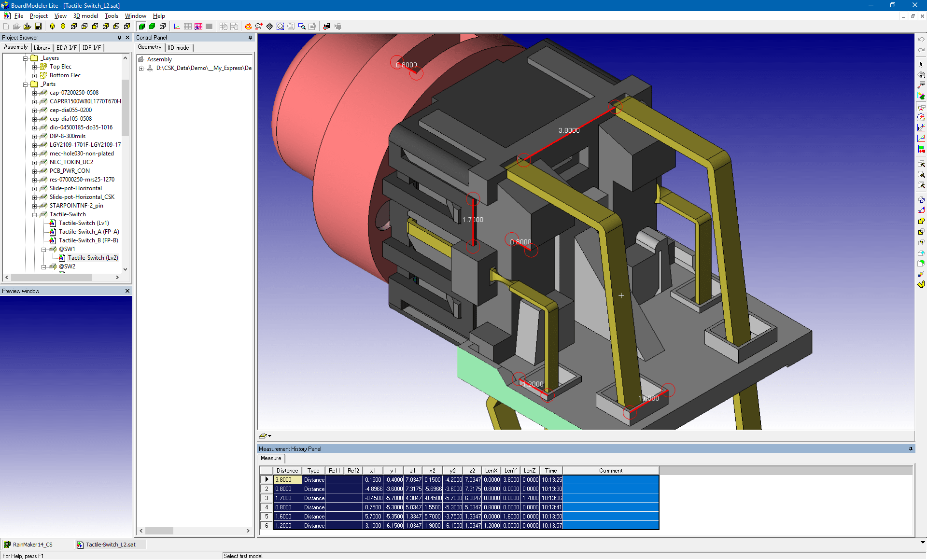Image resolution: width=927 pixels, height=560 pixels.
Task: Click the cylinder with hammer icon
Action: click(921, 175)
